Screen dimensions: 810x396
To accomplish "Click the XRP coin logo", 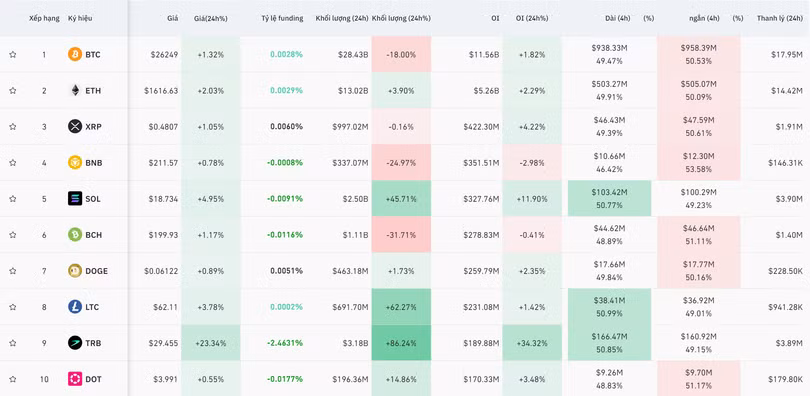I will tap(75, 126).
